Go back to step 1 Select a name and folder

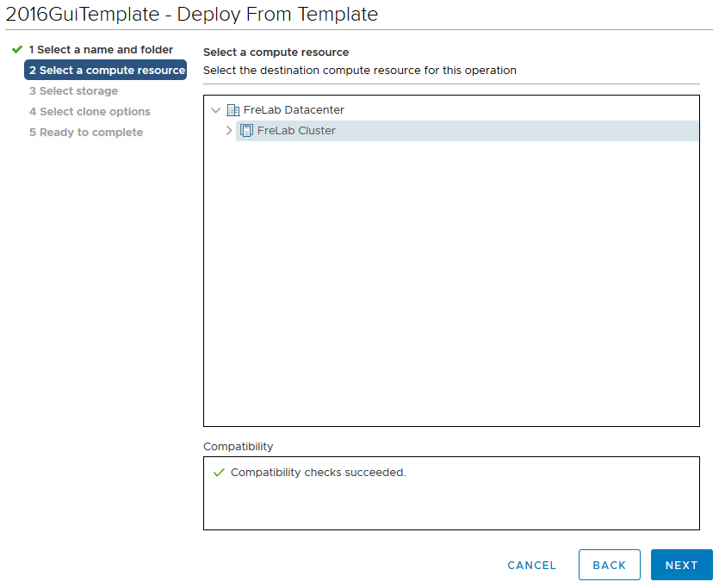pos(101,50)
